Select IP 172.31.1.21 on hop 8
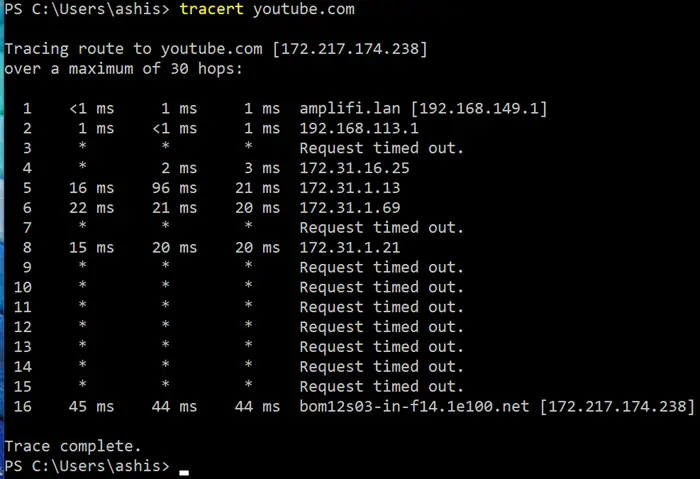Image resolution: width=700 pixels, height=479 pixels. pyautogui.click(x=350, y=248)
